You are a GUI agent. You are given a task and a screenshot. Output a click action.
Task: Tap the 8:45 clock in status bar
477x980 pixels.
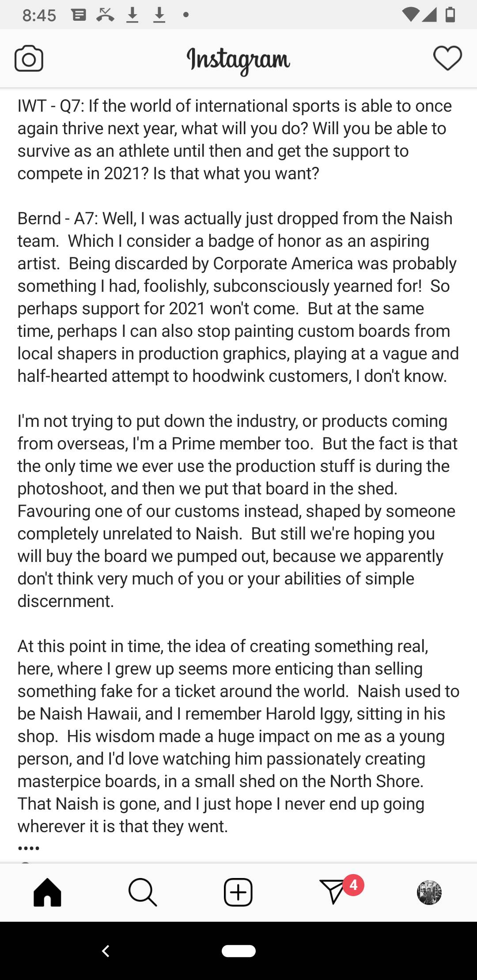point(39,15)
